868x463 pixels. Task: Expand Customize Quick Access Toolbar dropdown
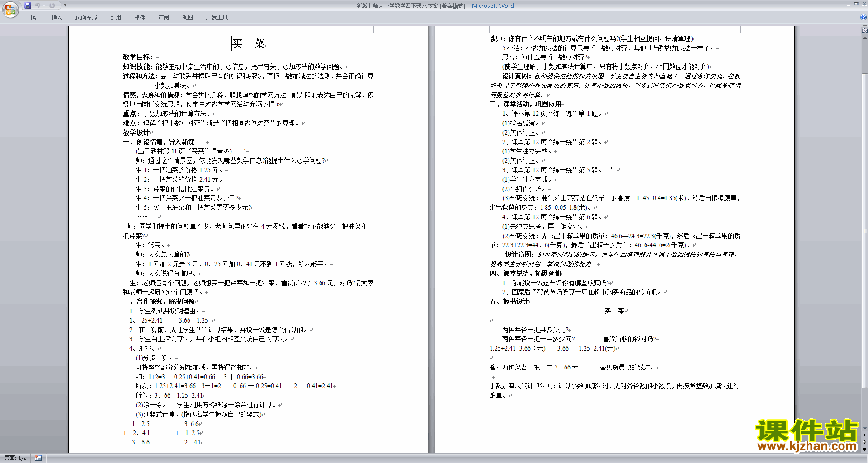click(x=65, y=5)
